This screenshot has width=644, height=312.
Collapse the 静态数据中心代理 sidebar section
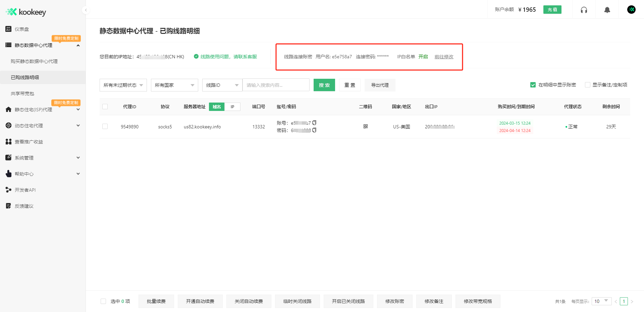click(78, 45)
